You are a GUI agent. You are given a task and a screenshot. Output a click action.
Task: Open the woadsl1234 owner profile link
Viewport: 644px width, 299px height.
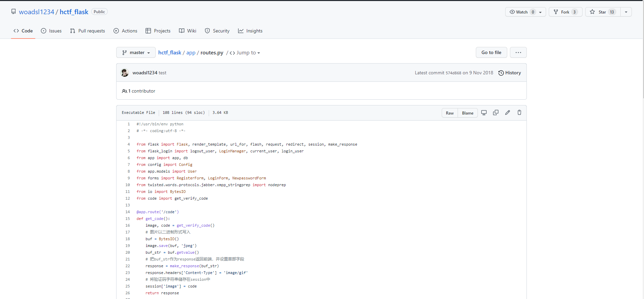coord(36,12)
